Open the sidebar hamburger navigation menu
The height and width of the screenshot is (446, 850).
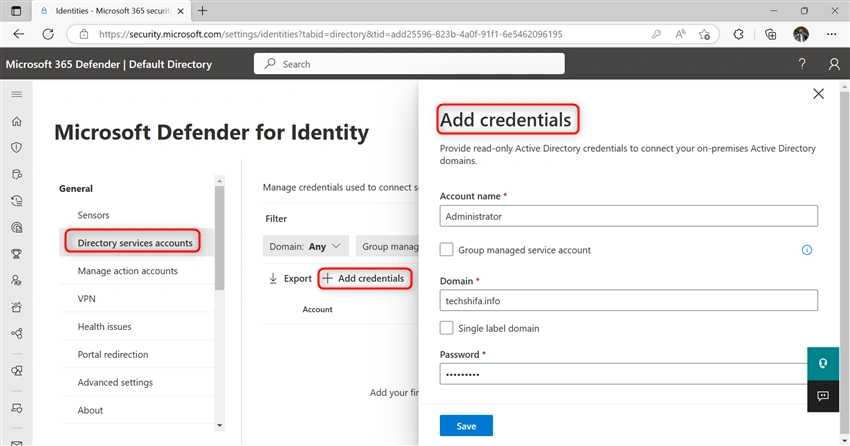click(x=17, y=94)
